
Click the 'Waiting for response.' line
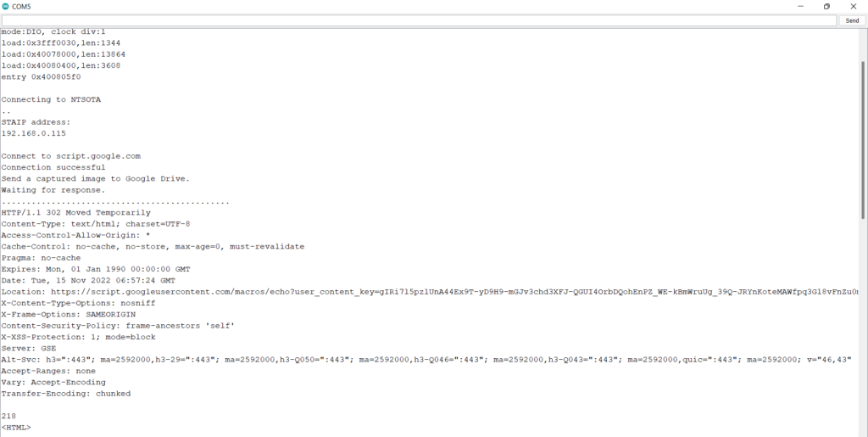tap(53, 190)
